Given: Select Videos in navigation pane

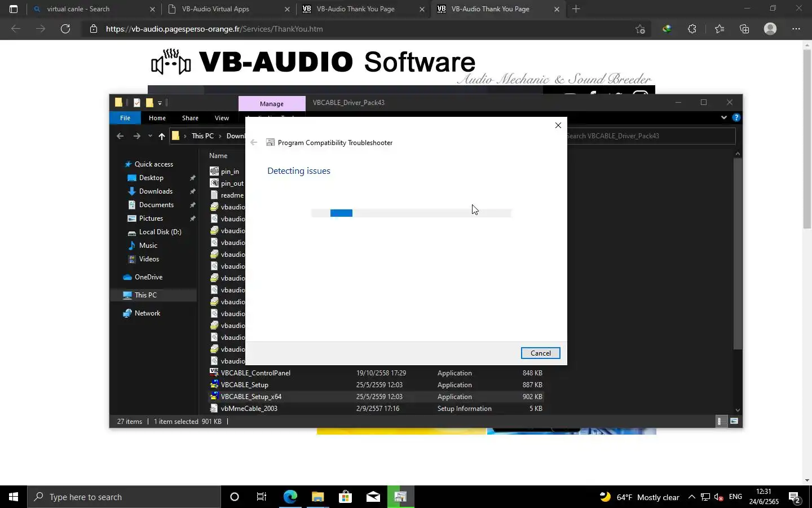Looking at the screenshot, I should pyautogui.click(x=149, y=259).
